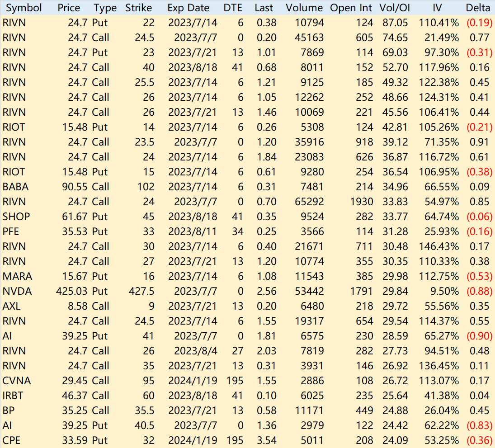Click the volume 11171 cell
495x448 pixels.
pos(309,410)
